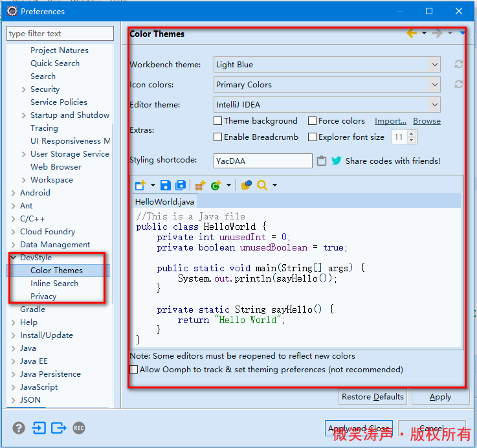Image resolution: width=477 pixels, height=448 pixels.
Task: Enable the Force colors checkbox
Action: tap(312, 121)
